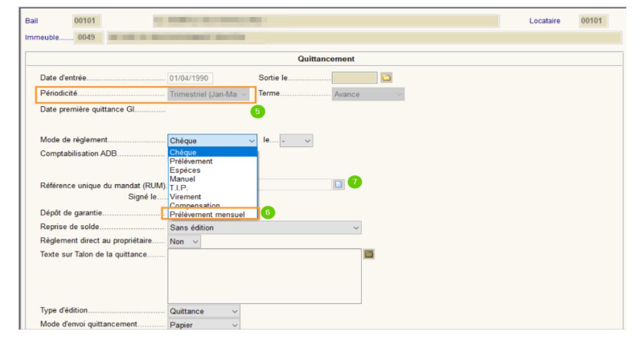This screenshot has width=644, height=344.
Task: Expand the Règlement direct au propriétaire dropdown
Action: (x=184, y=241)
